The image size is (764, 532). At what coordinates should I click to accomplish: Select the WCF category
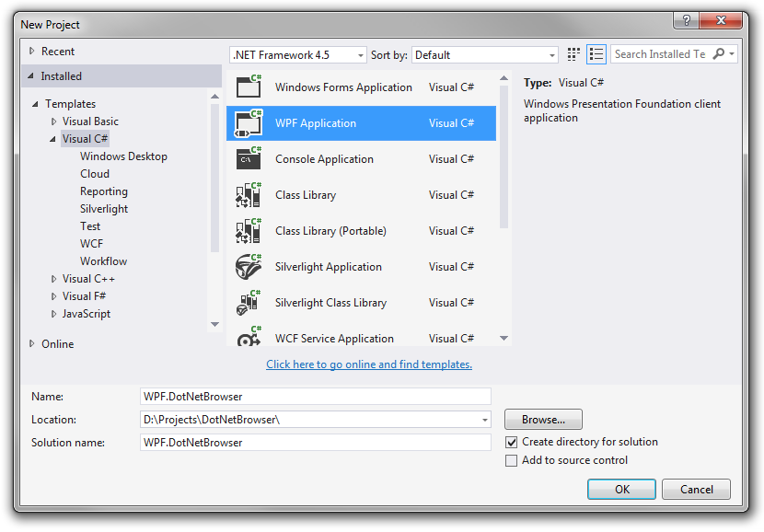92,244
